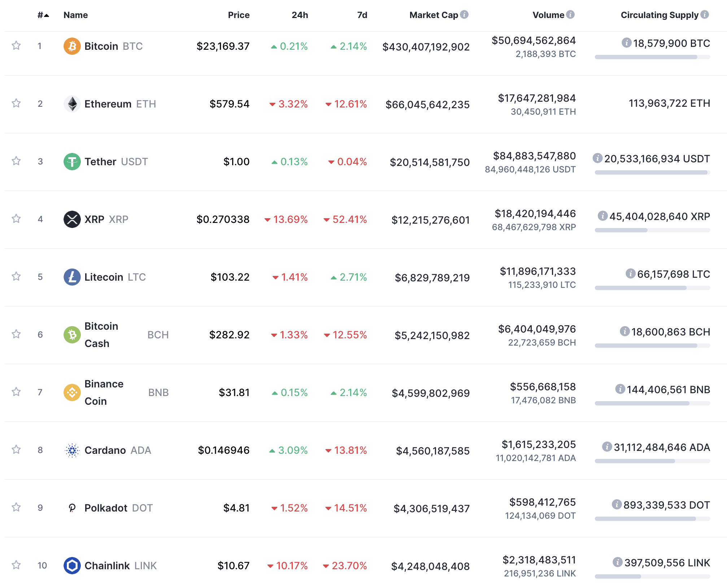Screen dimensions: 727x588
Task: Click the Tether green logo icon
Action: click(72, 162)
